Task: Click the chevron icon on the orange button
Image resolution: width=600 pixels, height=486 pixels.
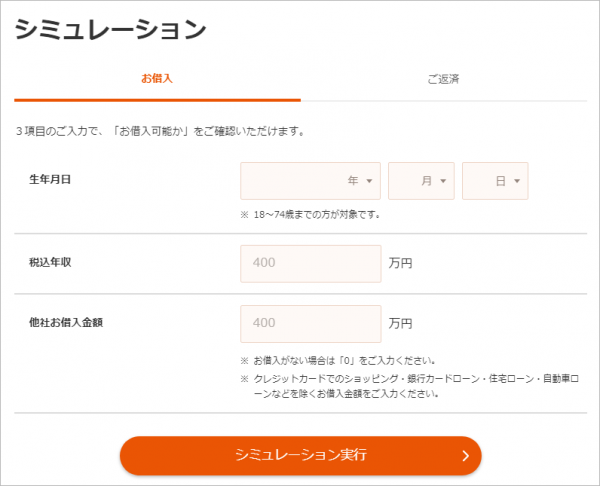Action: point(466,456)
